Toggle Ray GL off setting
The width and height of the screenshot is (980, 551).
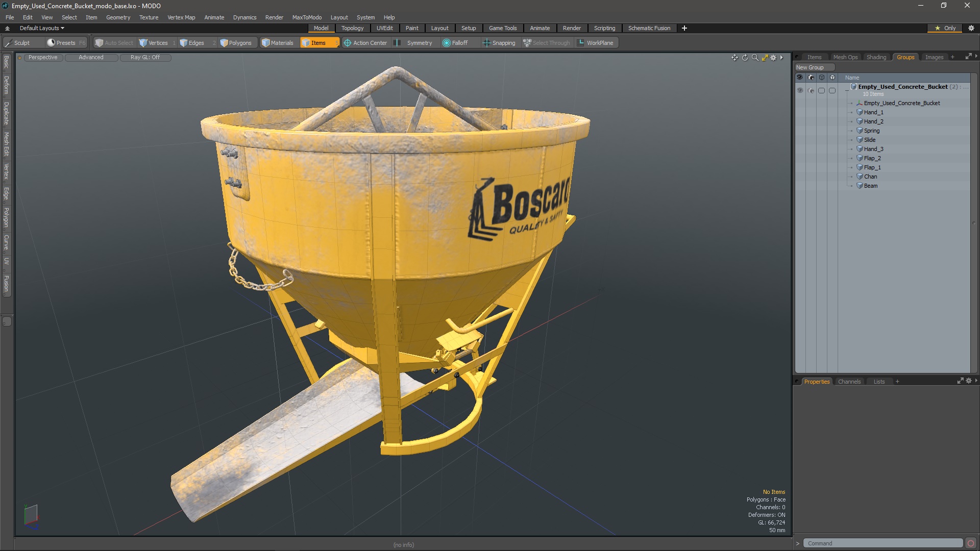145,57
